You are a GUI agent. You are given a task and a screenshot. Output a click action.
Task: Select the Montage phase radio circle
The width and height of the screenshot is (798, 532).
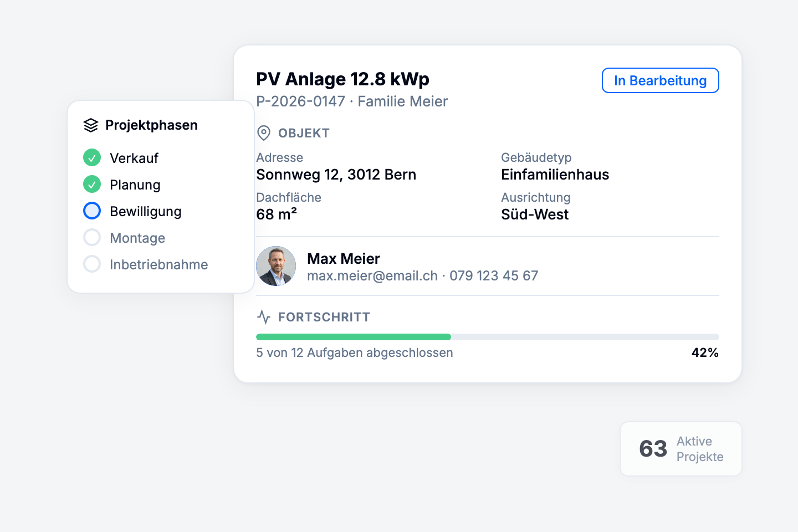click(92, 238)
